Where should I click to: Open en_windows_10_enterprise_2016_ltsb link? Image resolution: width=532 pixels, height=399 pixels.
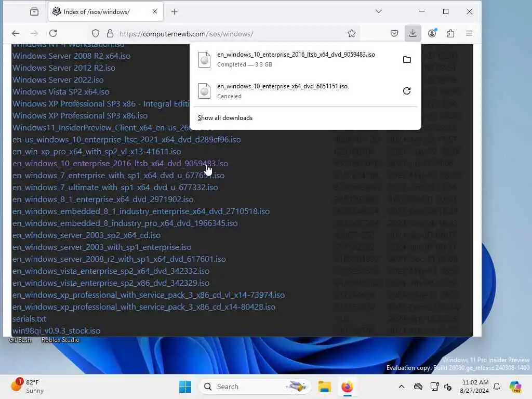[120, 164]
